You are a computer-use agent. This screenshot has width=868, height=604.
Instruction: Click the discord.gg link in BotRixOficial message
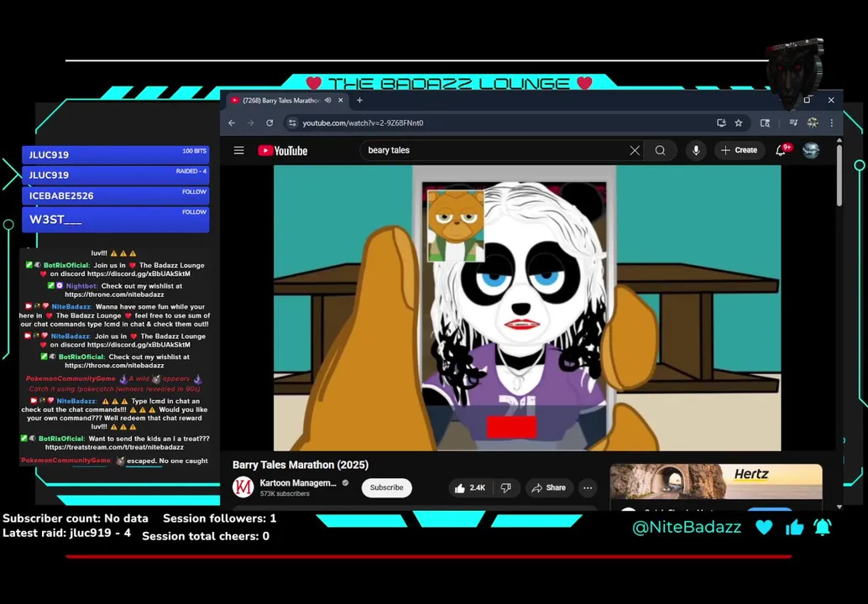click(139, 273)
